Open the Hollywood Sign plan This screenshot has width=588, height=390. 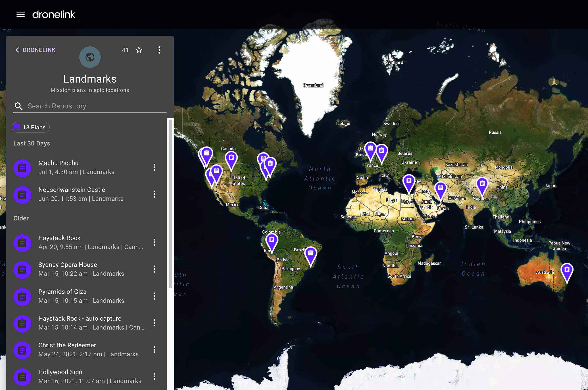tap(87, 376)
